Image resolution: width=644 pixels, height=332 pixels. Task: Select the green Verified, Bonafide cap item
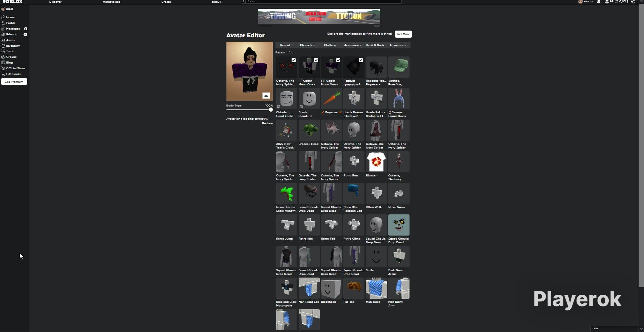[399, 67]
